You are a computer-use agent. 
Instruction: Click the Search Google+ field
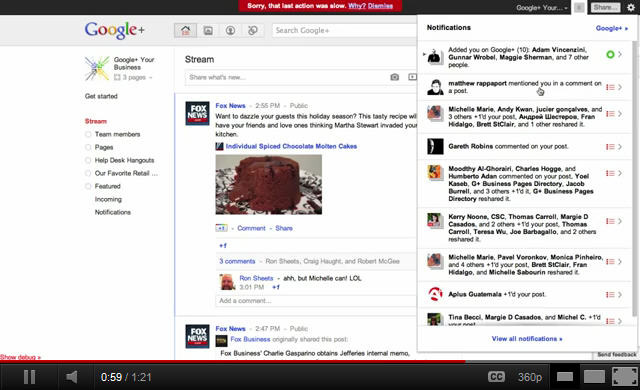point(344,30)
